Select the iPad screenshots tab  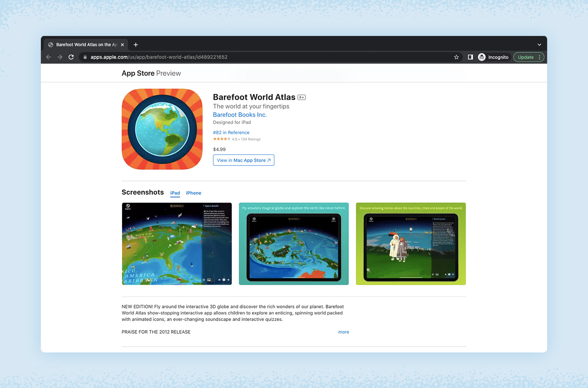tap(175, 193)
